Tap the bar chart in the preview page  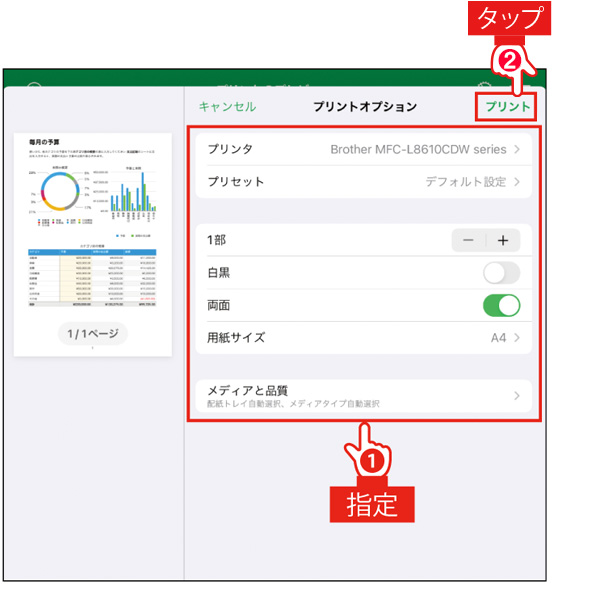point(134,197)
